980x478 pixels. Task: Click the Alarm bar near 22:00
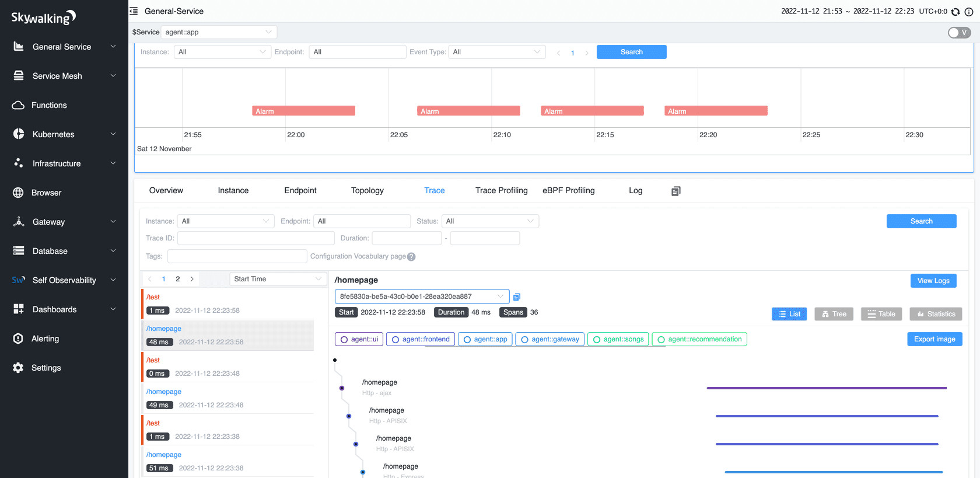pos(304,111)
